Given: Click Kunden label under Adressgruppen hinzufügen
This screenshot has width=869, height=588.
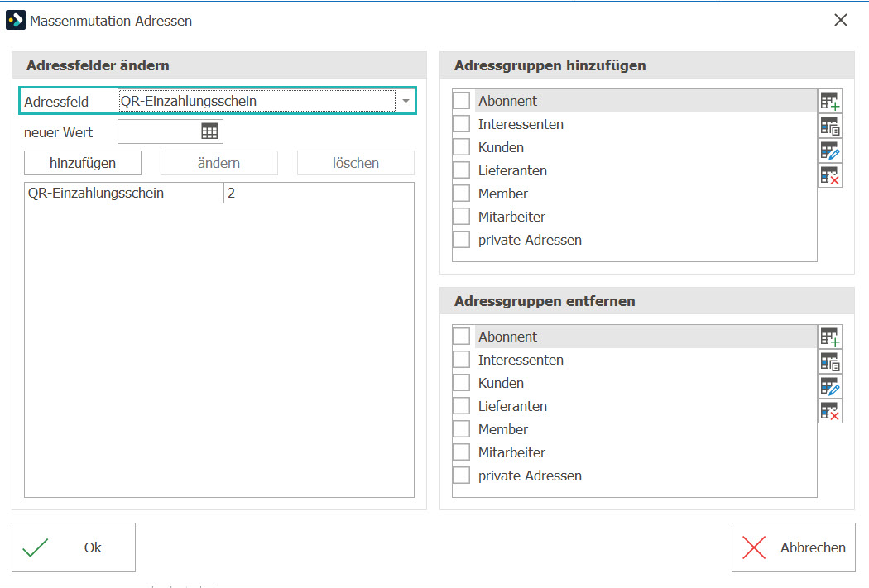Looking at the screenshot, I should (501, 147).
